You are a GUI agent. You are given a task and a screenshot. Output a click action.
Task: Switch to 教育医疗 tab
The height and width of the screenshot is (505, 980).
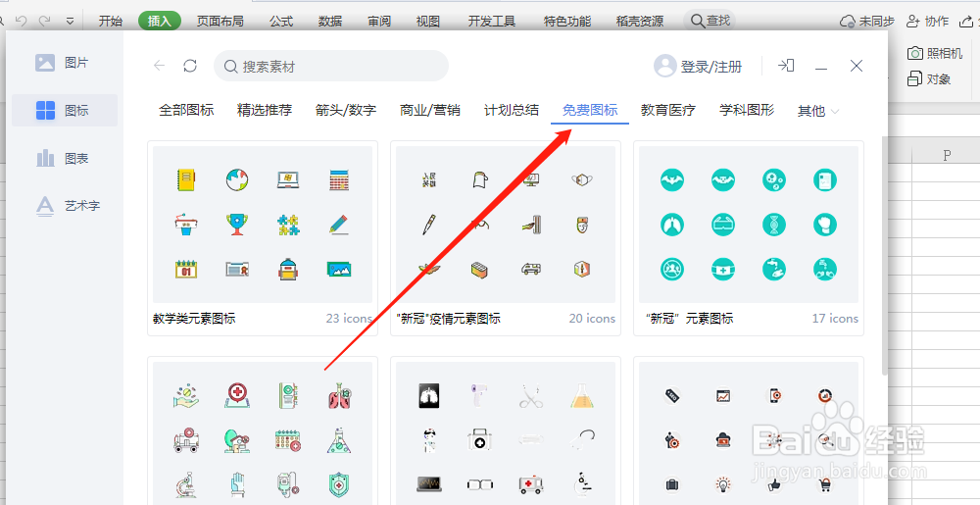pos(668,110)
